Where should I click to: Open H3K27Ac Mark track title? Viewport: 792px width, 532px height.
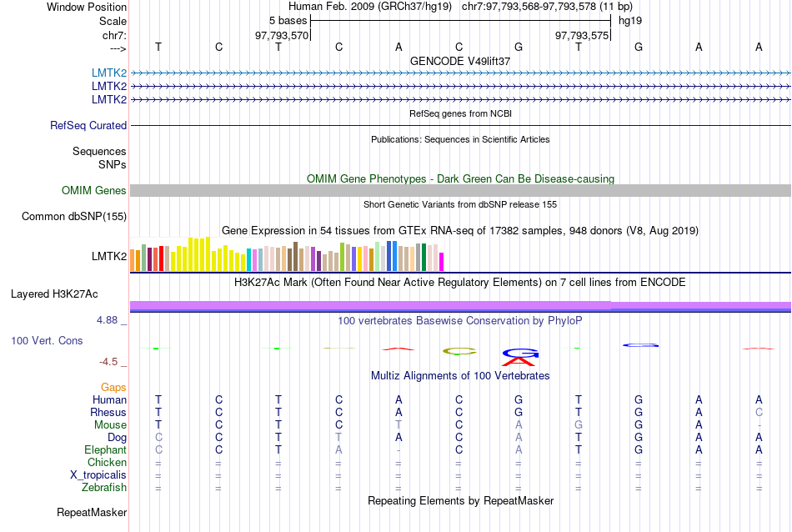tap(460, 283)
